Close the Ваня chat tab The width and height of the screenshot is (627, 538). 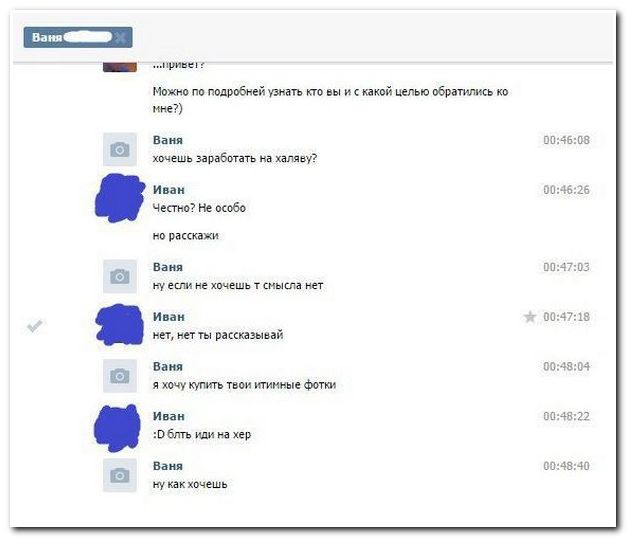(121, 38)
